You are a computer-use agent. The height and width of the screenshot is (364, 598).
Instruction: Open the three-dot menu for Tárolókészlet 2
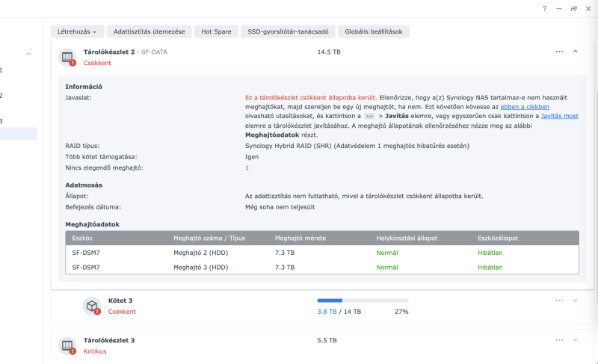559,52
